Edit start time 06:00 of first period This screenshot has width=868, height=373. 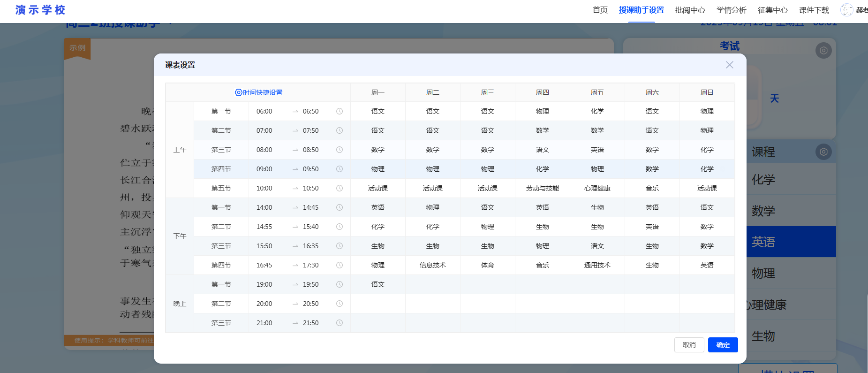(264, 111)
